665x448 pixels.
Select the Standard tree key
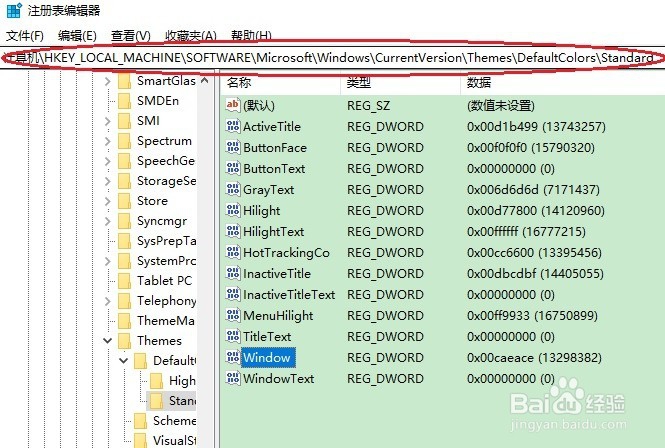tap(182, 400)
